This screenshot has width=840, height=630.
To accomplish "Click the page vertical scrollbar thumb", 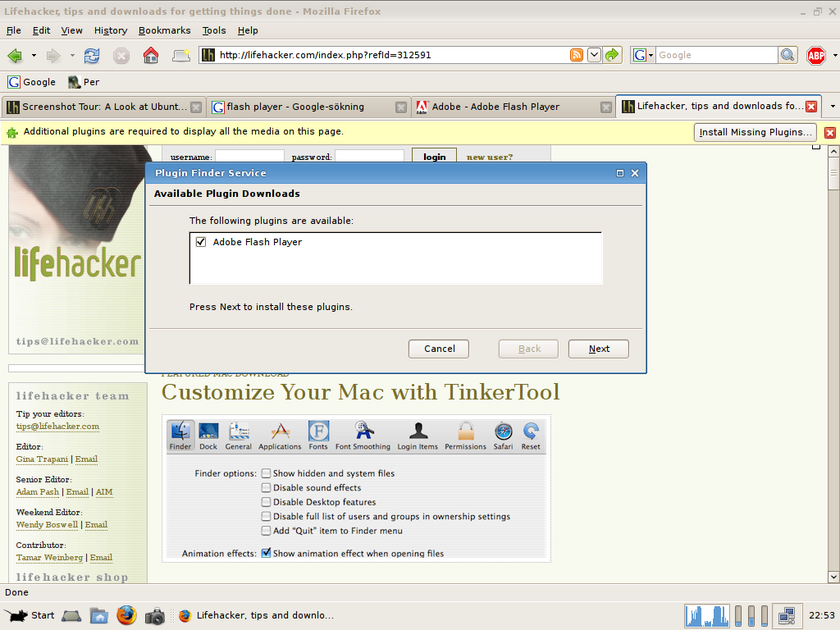I will tap(833, 173).
